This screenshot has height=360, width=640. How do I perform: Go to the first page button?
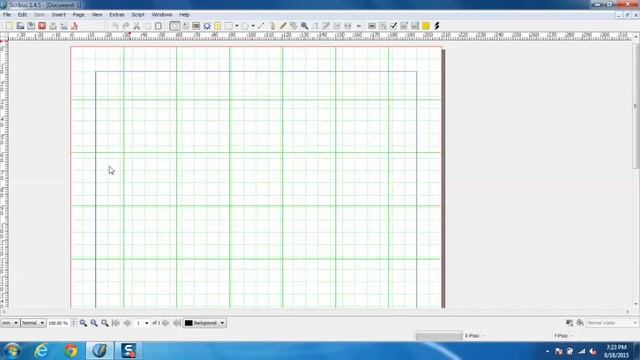point(116,323)
